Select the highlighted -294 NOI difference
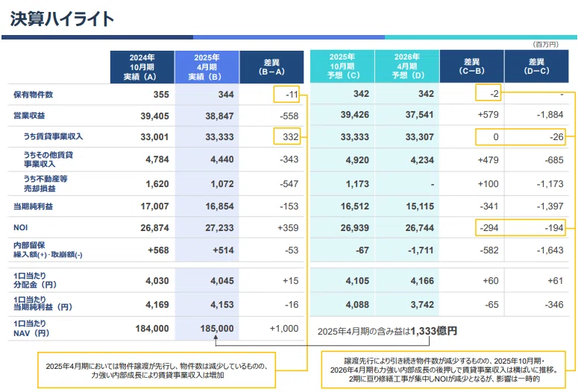Image resolution: width=578 pixels, height=392 pixels. coord(489,228)
